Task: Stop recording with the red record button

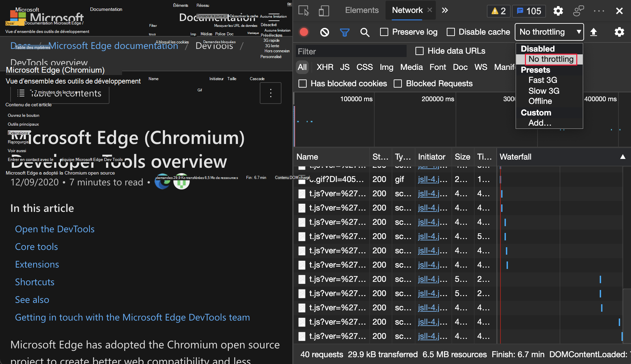Action: pyautogui.click(x=304, y=32)
